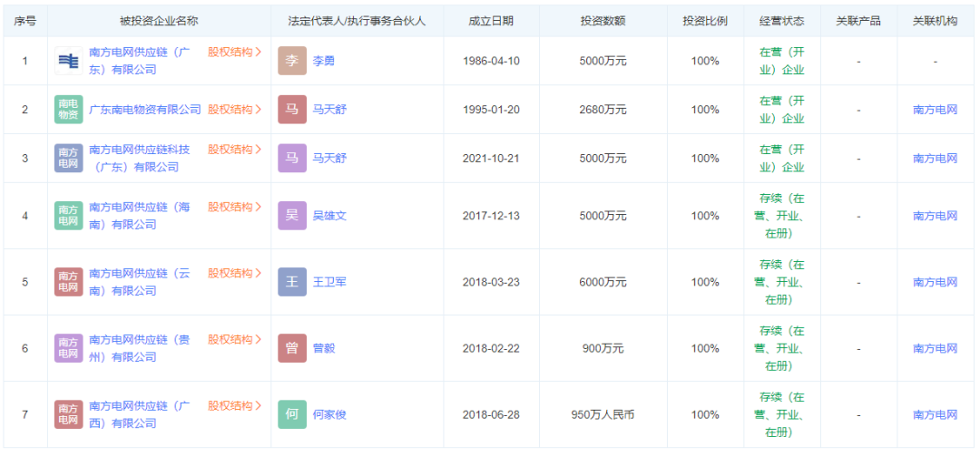Click 南方电网 related institution in row 2
The width and height of the screenshot is (980, 456).
point(935,110)
